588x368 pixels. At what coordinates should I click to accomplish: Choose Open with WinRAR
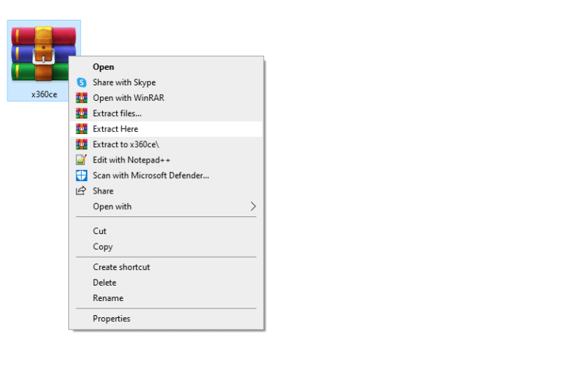[x=166, y=98]
